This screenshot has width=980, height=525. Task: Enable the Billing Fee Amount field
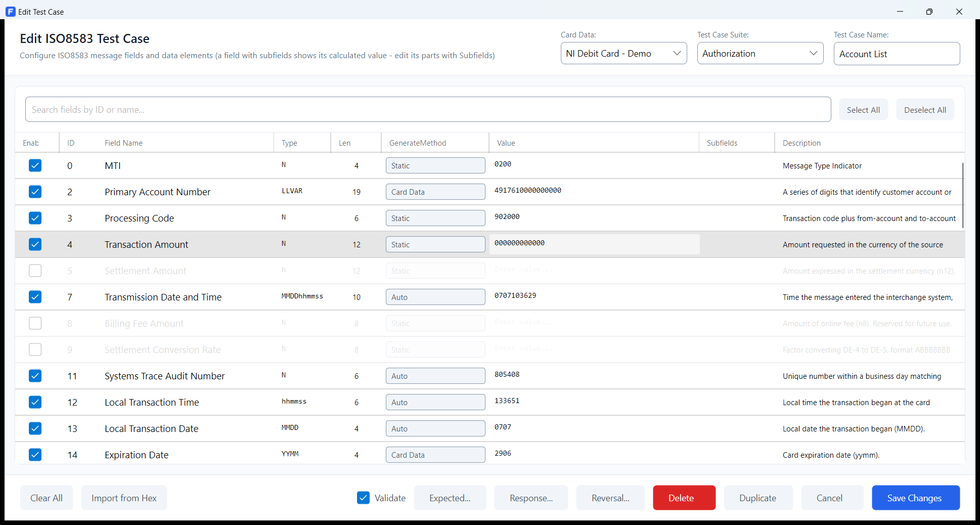[35, 323]
